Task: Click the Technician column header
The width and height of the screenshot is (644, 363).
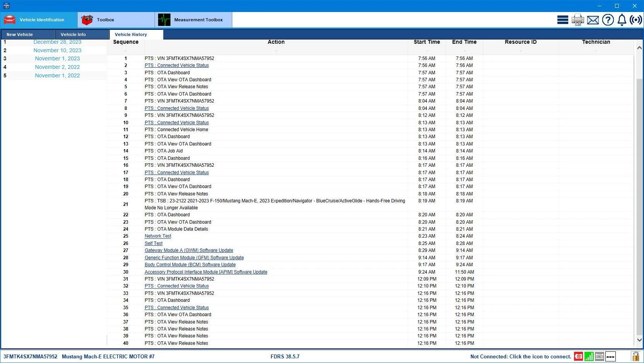Action: tap(596, 42)
